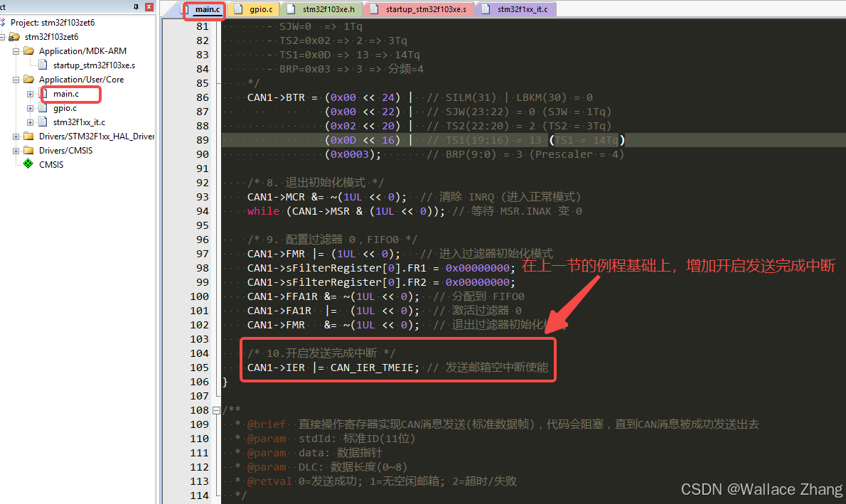Click the 'CAN1->FA1R' statement on line 101
Viewport: 846px width, 504px height.
pyautogui.click(x=279, y=311)
